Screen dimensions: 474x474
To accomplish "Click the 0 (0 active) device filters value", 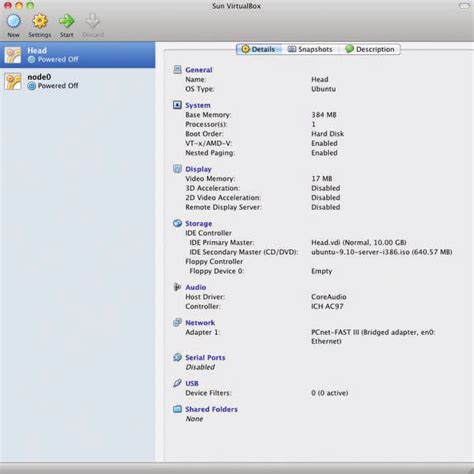I will coord(330,393).
